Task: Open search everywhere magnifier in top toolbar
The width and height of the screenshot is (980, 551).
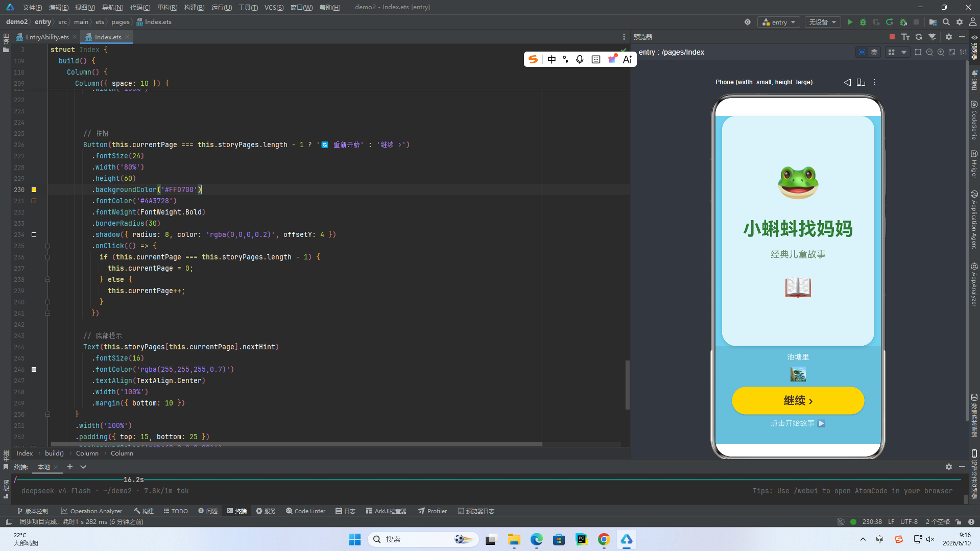Action: pyautogui.click(x=946, y=22)
